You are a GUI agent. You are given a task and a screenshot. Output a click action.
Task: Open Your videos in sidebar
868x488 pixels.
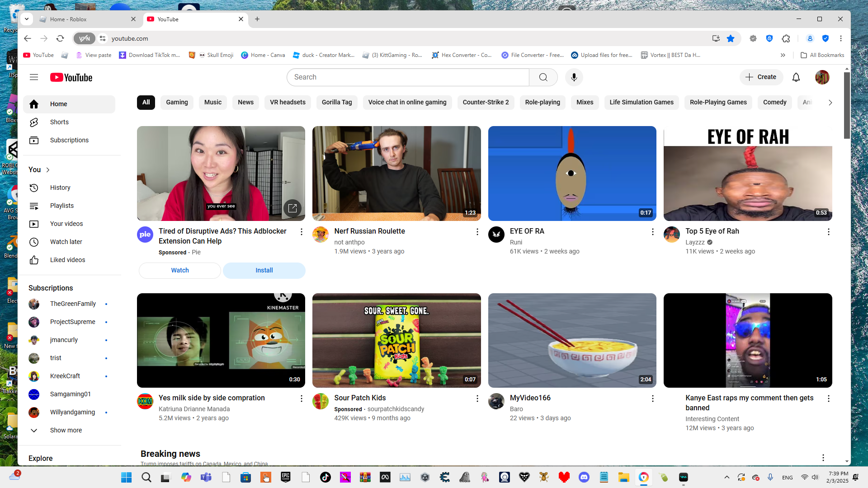click(69, 224)
